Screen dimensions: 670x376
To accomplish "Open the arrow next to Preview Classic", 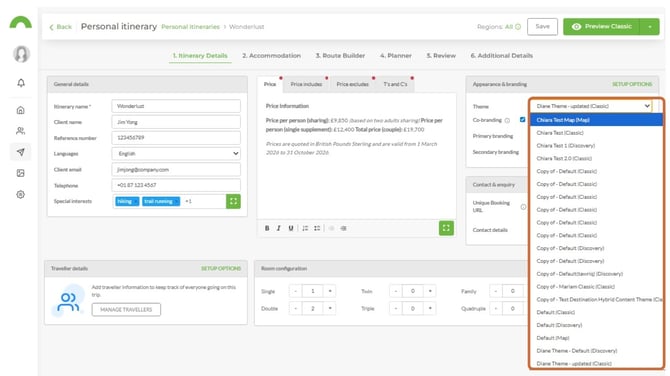I will [649, 27].
